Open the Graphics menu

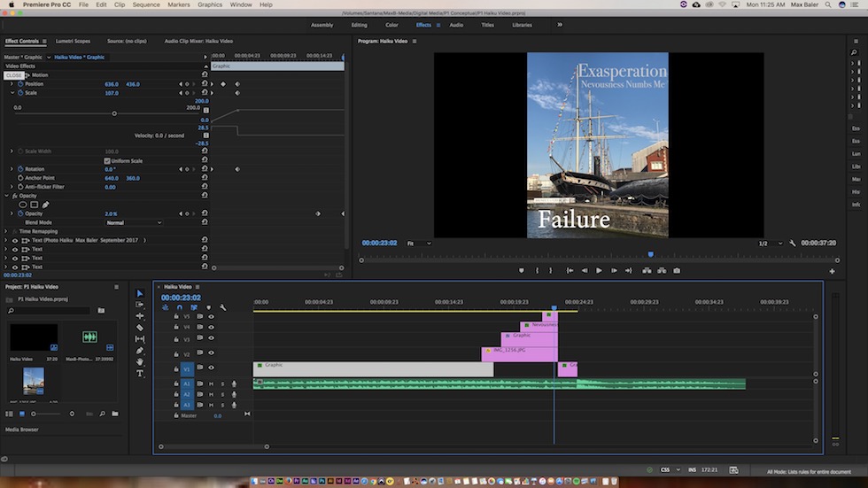[x=210, y=4]
